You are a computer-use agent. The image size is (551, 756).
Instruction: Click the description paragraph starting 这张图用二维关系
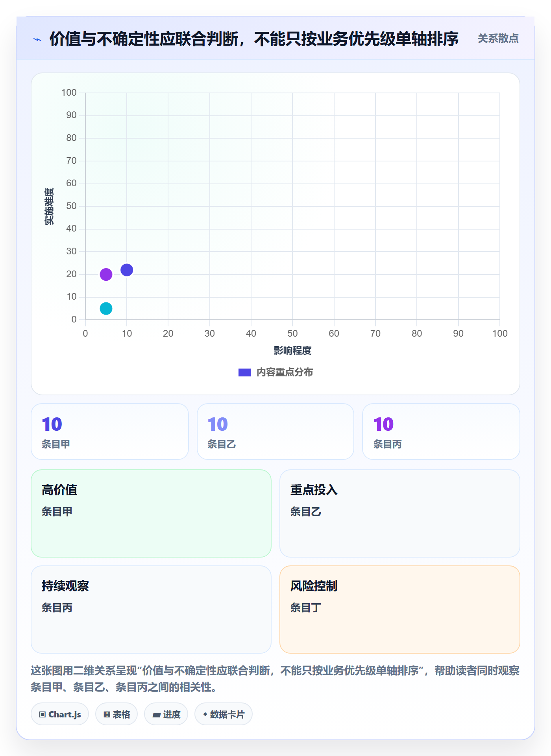point(275,679)
